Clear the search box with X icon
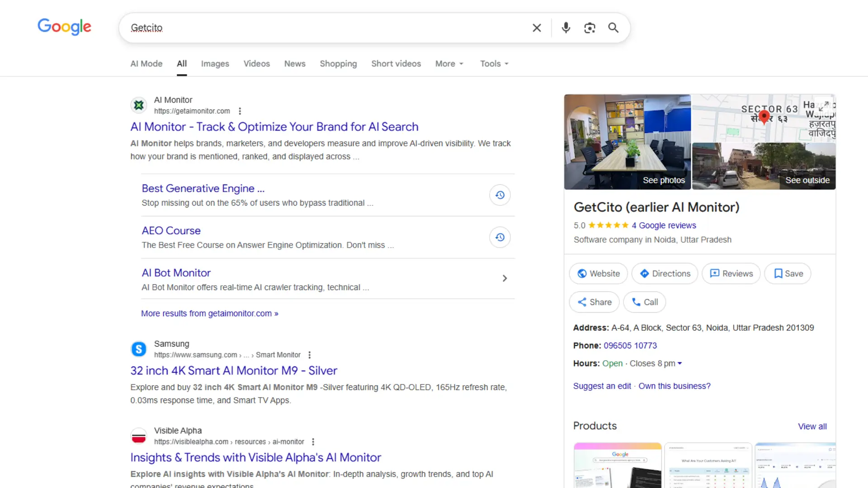The width and height of the screenshot is (868, 488). (537, 28)
